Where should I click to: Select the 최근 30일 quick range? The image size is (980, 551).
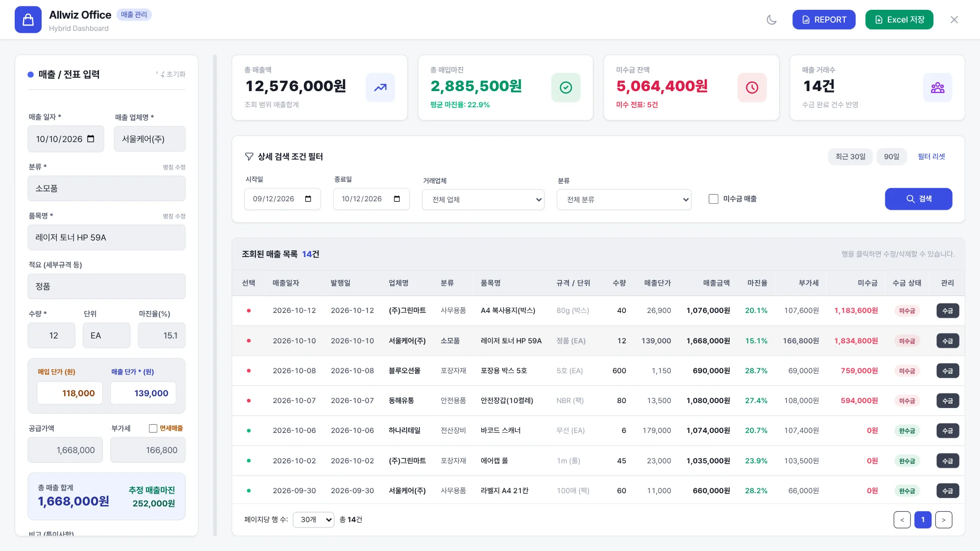coord(851,157)
